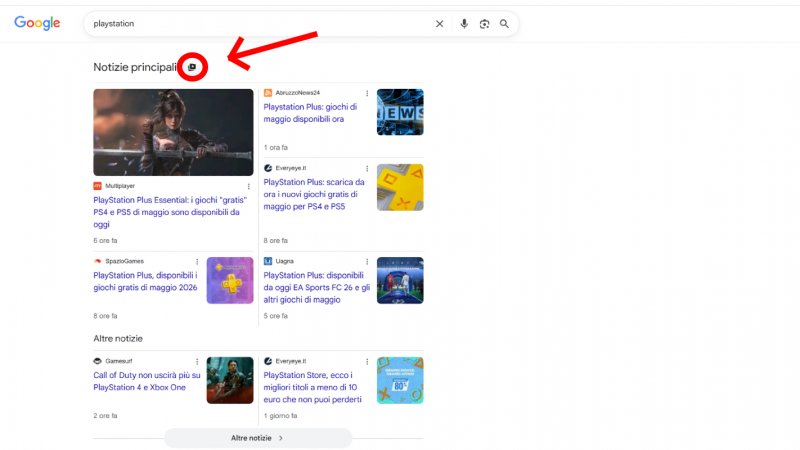
Task: Open Multiplayer PlayStation Plus Essential headline
Action: click(x=170, y=212)
